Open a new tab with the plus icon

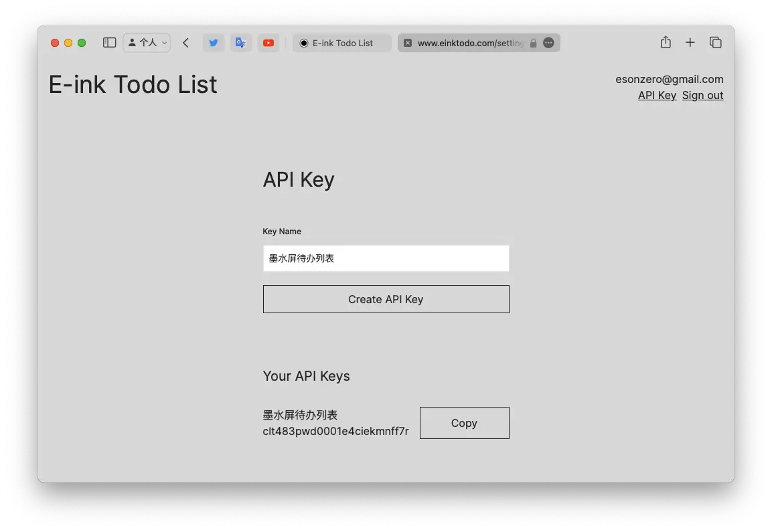[x=690, y=42]
